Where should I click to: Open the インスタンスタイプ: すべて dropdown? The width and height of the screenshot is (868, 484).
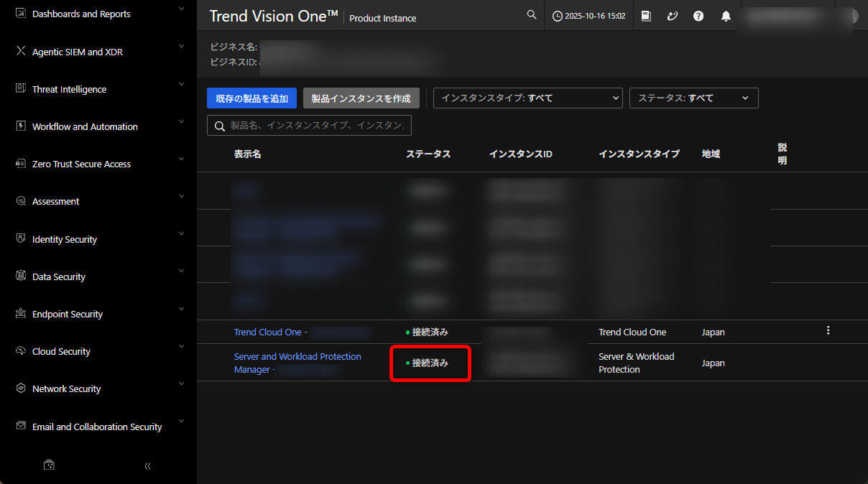click(x=527, y=98)
